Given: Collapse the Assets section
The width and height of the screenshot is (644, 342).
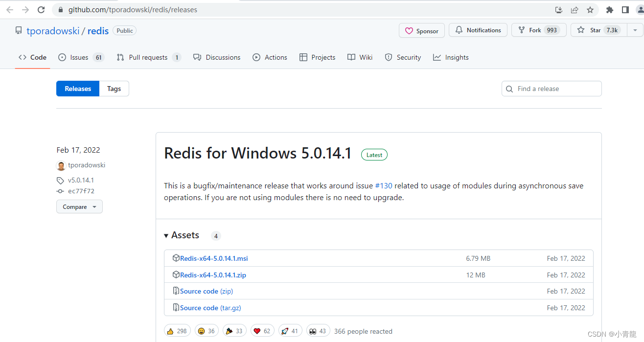Looking at the screenshot, I should click(182, 235).
